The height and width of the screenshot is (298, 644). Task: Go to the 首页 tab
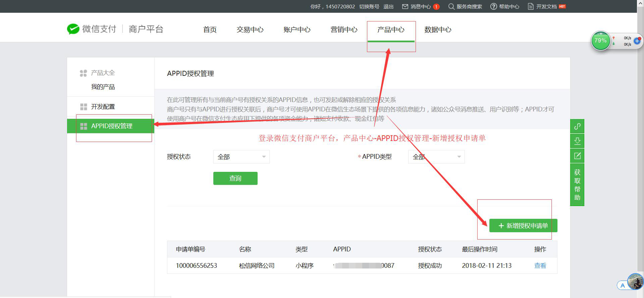click(x=210, y=30)
